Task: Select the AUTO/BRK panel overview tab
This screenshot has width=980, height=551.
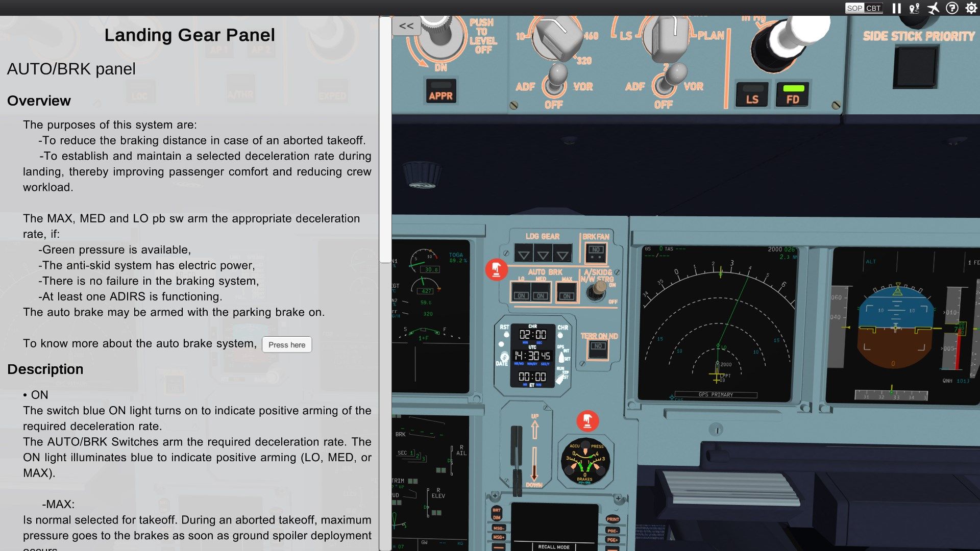Action: tap(38, 100)
